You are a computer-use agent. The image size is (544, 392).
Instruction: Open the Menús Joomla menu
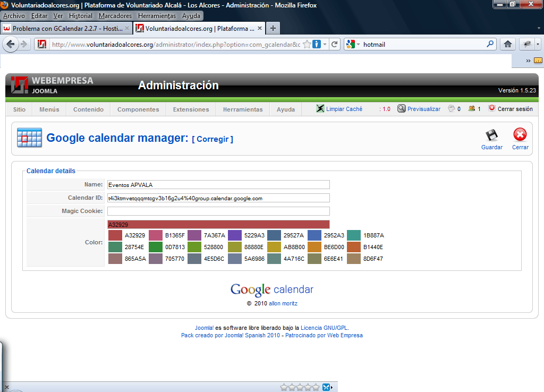[x=49, y=109]
